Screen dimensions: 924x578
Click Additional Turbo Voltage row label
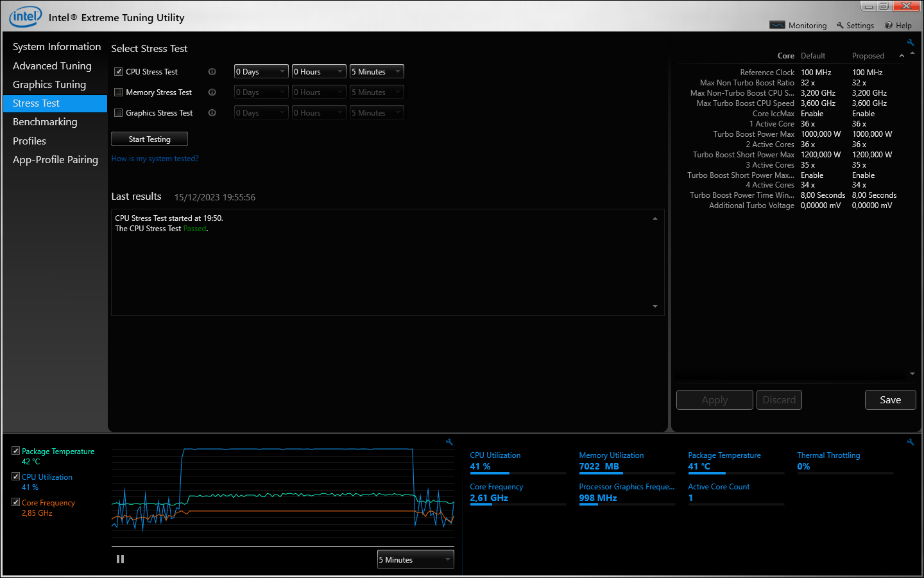click(x=751, y=206)
